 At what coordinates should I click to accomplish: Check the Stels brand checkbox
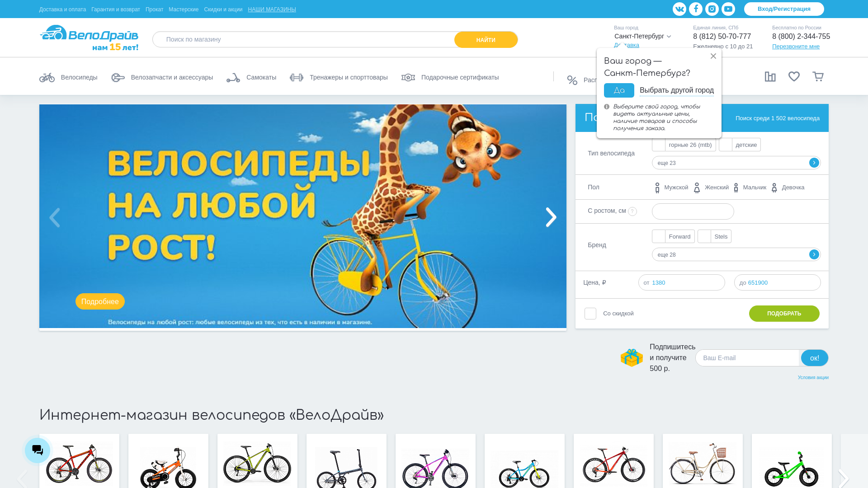coord(704,236)
